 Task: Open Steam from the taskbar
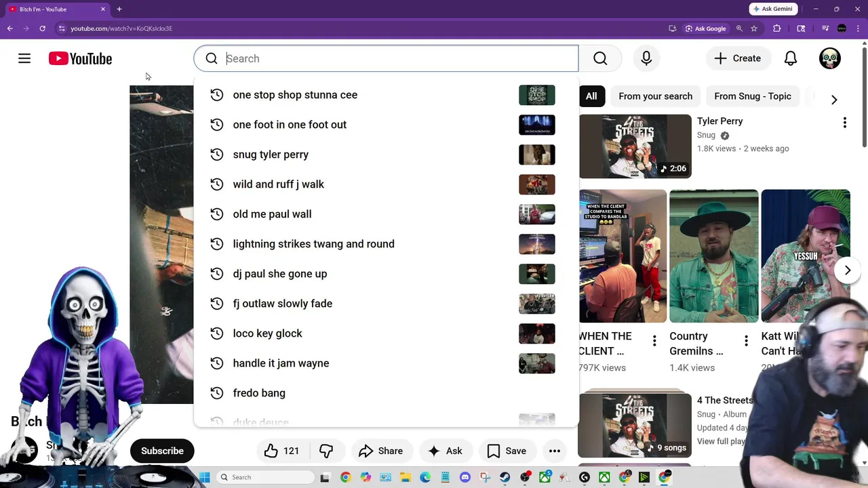pyautogui.click(x=505, y=477)
